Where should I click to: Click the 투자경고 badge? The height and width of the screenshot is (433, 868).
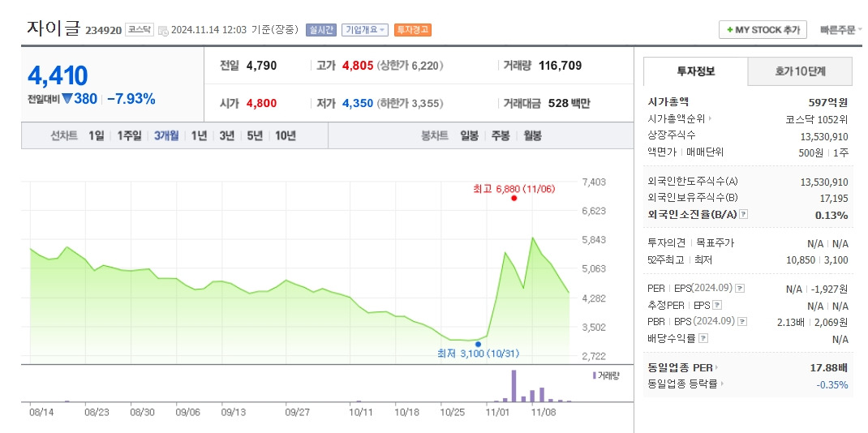[x=413, y=30]
